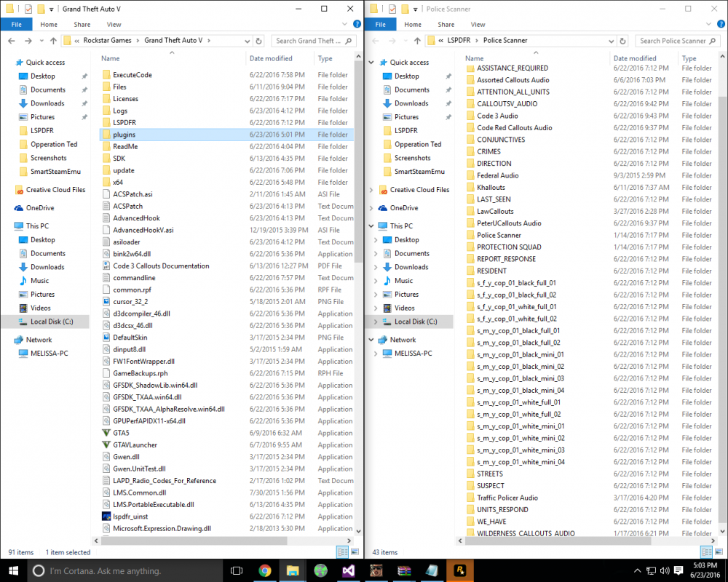This screenshot has height=582, width=728.
Task: Refresh the Police Scanner folder view
Action: [622, 41]
